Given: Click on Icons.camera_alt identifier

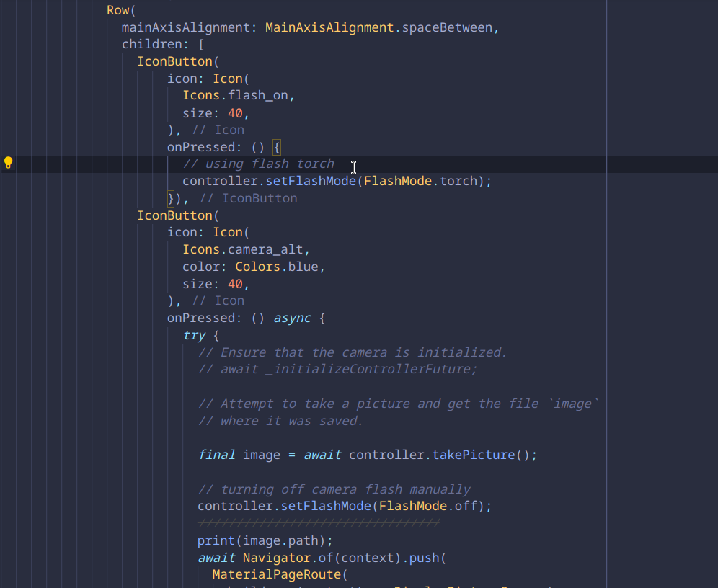Looking at the screenshot, I should click(x=243, y=249).
